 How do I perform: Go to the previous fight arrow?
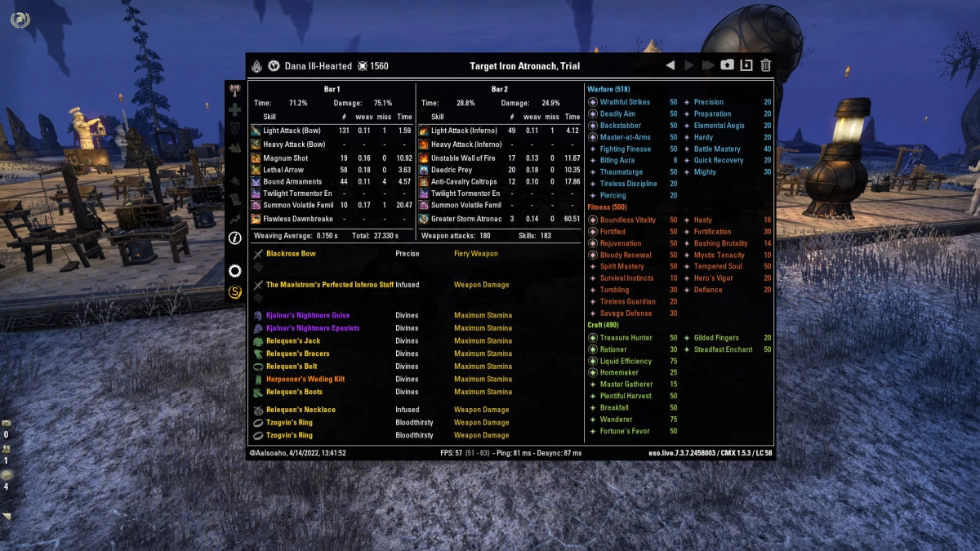(x=670, y=65)
